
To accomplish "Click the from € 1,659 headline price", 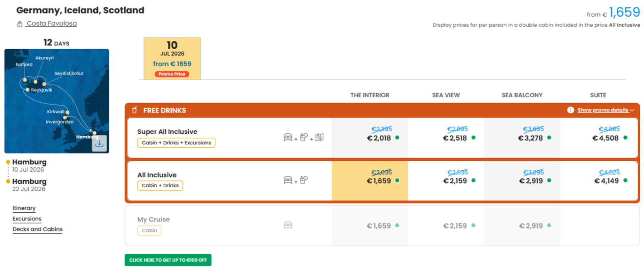I will point(613,13).
